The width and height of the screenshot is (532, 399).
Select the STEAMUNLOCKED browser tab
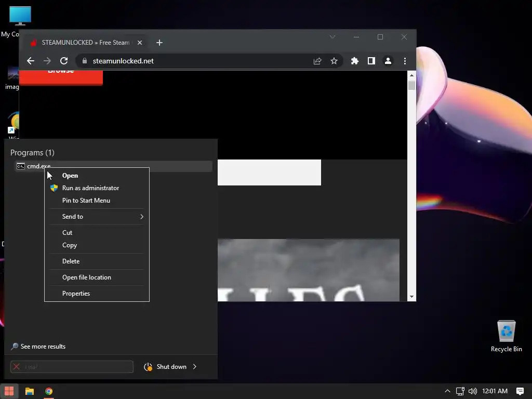(85, 43)
